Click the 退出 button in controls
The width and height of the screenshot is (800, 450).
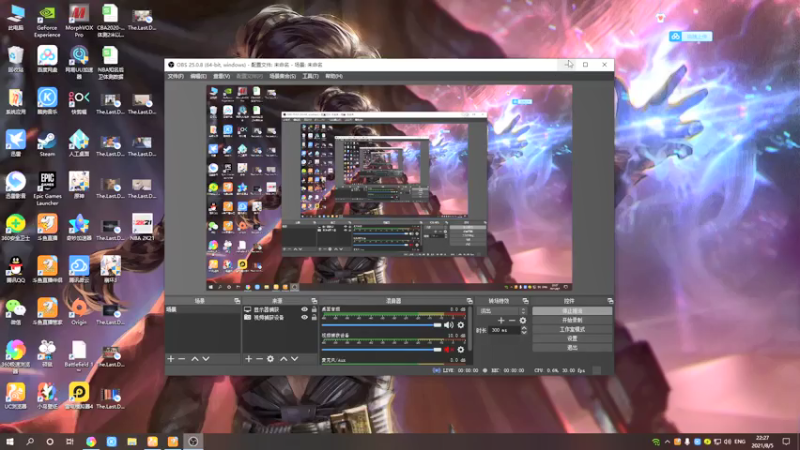(572, 347)
